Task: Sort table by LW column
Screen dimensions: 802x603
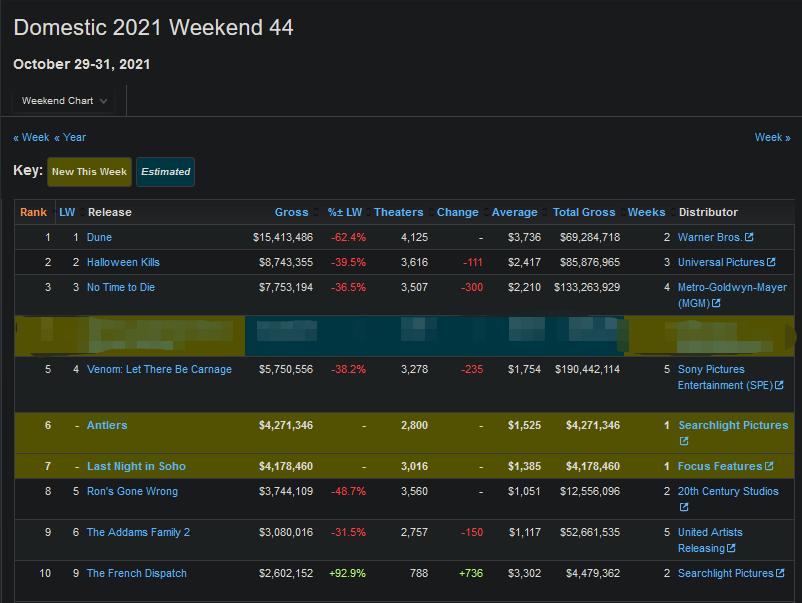Action: coord(67,212)
